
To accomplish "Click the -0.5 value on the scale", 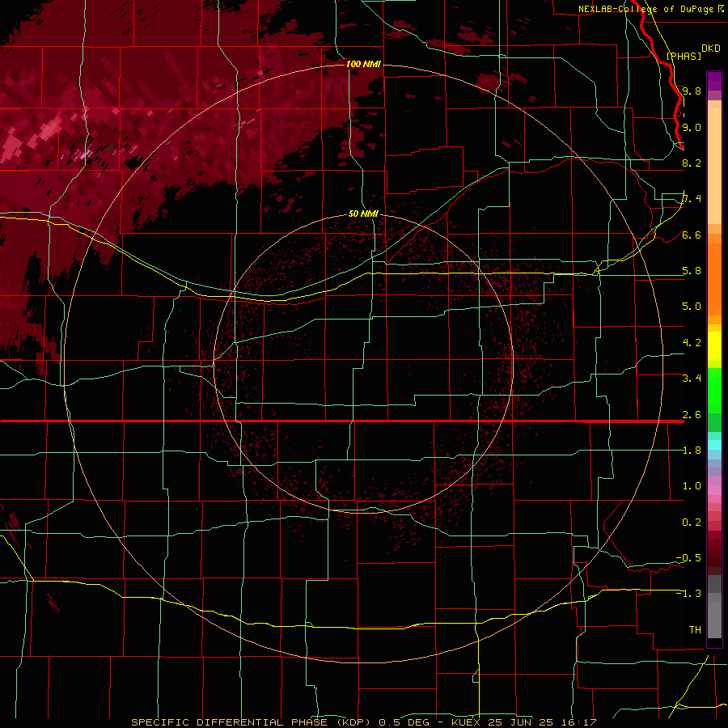I will [688, 558].
